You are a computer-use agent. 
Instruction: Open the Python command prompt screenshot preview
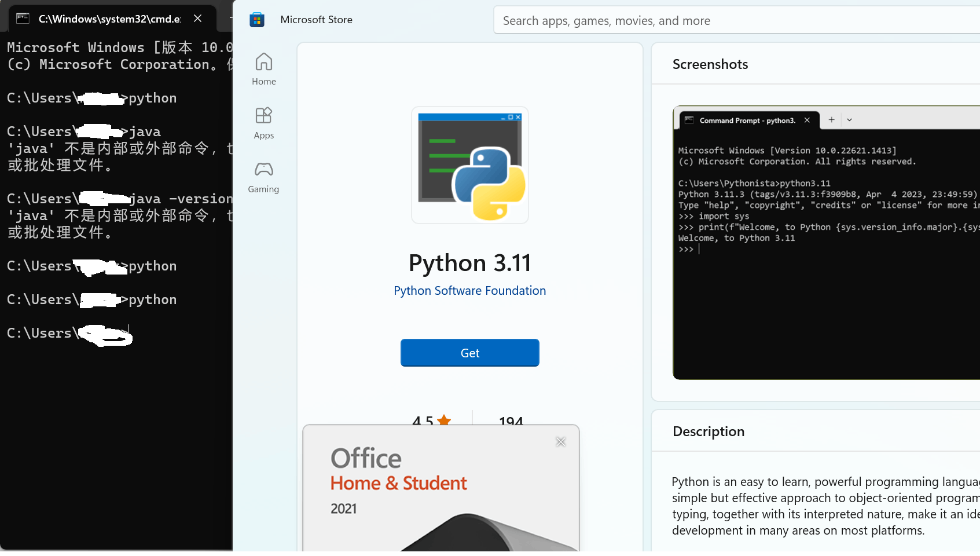pyautogui.click(x=827, y=243)
